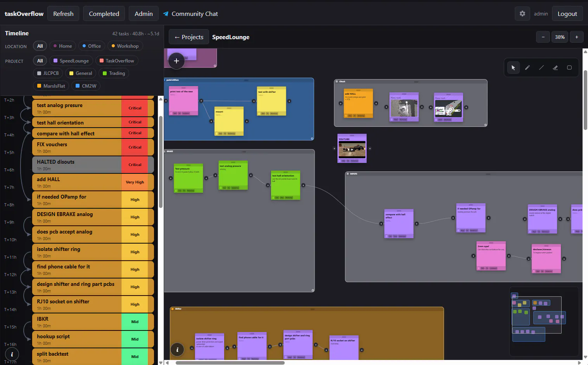The image size is (588, 365).
Task: Click output connector of 'test with shifter' note
Action: tap(289, 101)
